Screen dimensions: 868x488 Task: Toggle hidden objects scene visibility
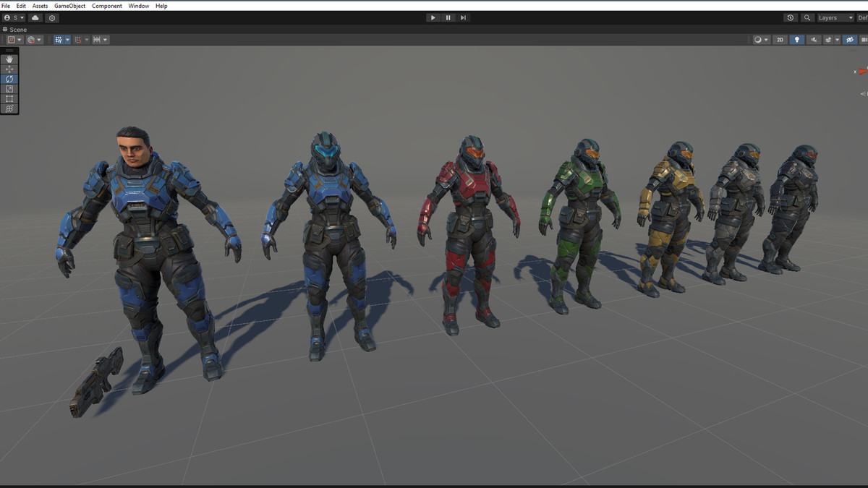pos(848,40)
